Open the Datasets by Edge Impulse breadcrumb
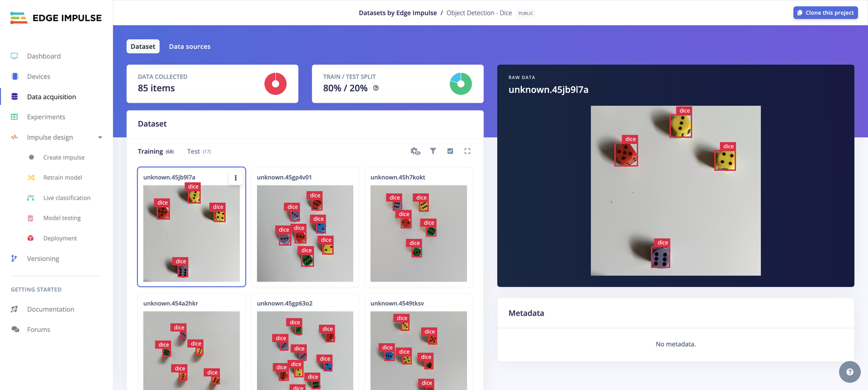 (x=398, y=13)
